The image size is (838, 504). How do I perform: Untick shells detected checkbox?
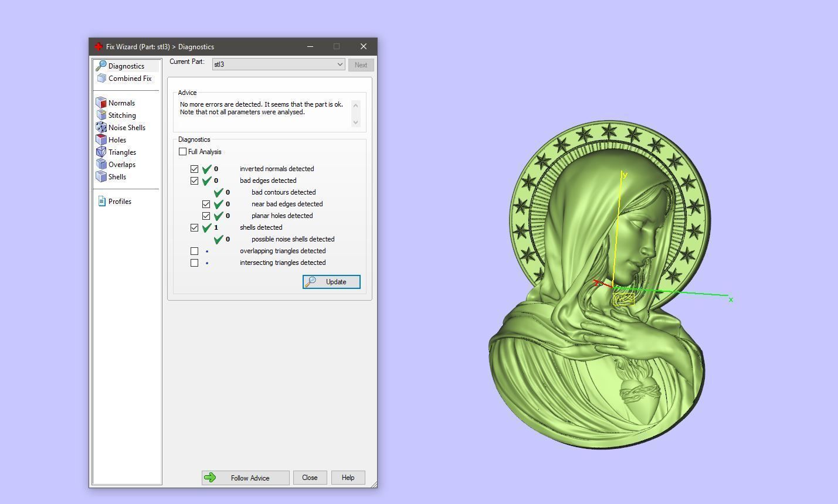pyautogui.click(x=194, y=227)
